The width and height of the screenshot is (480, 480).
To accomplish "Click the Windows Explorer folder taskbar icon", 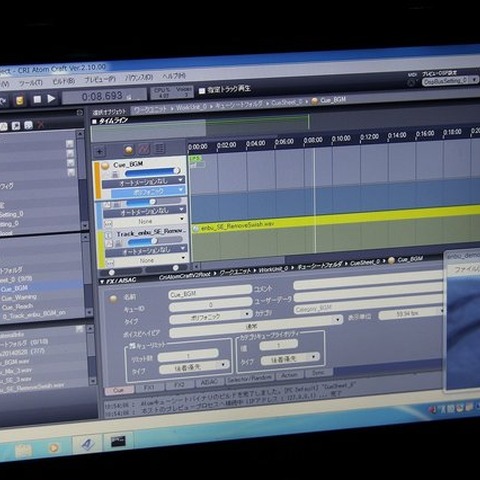I will pyautogui.click(x=23, y=451).
